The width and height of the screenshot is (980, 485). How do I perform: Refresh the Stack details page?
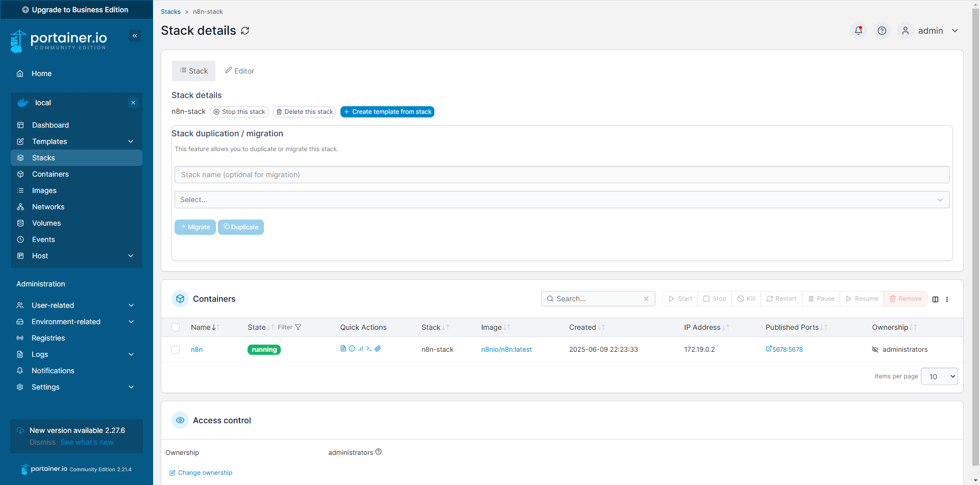tap(245, 31)
